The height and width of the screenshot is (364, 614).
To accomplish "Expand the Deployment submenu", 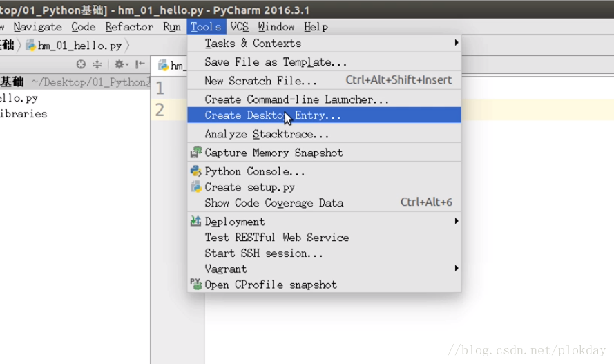I will click(324, 222).
